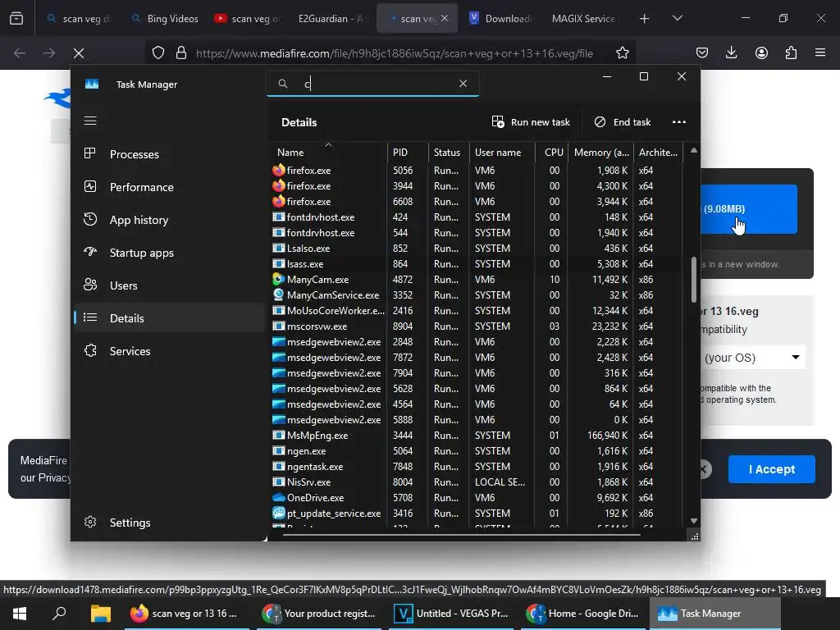Open Windows Start menu

(20, 614)
